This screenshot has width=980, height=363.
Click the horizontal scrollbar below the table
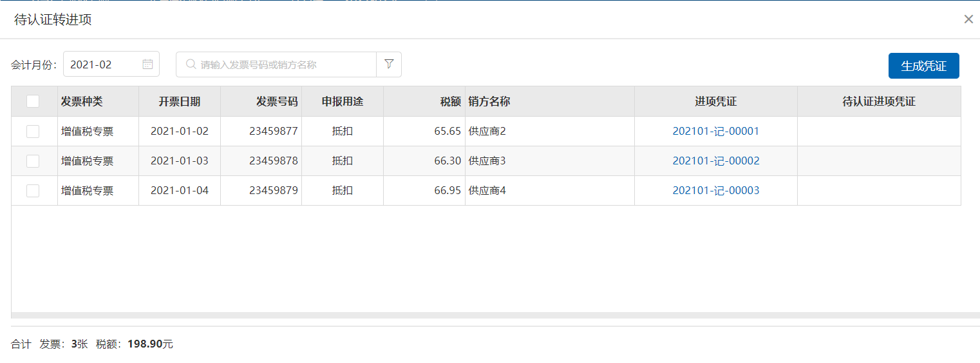click(x=489, y=315)
